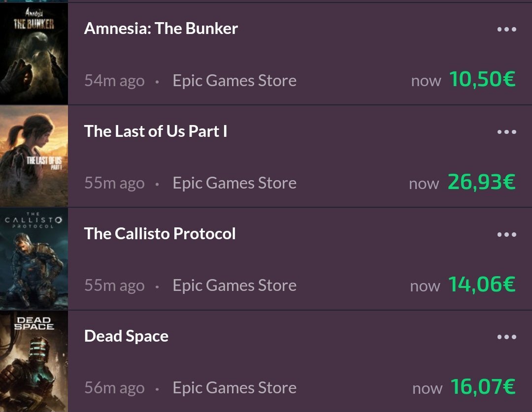Click Amnesia: The Bunker cover art
The image size is (532, 412).
(33, 54)
